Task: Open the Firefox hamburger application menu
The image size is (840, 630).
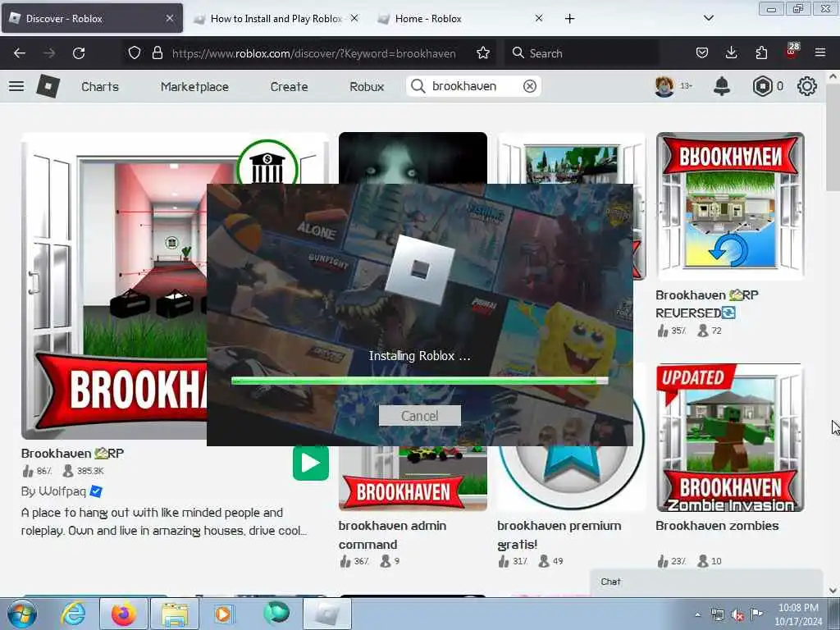Action: (820, 53)
